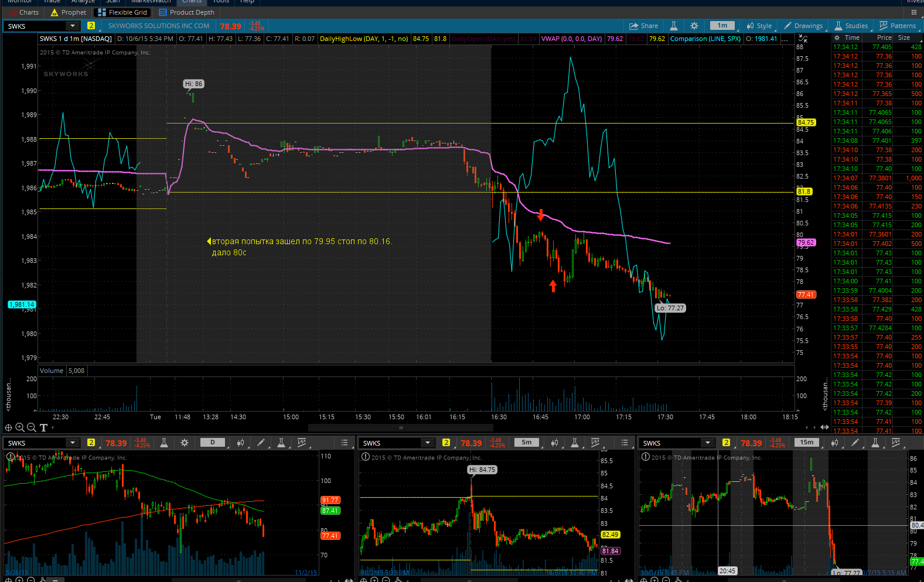Image resolution: width=924 pixels, height=582 pixels.
Task: Open the daily chart SWKS symbol dropdown
Action: [73, 443]
